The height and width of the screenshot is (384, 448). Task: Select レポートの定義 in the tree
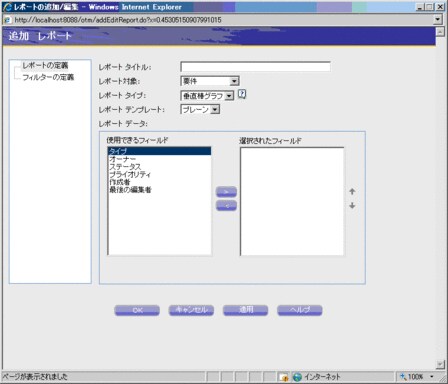(x=45, y=66)
